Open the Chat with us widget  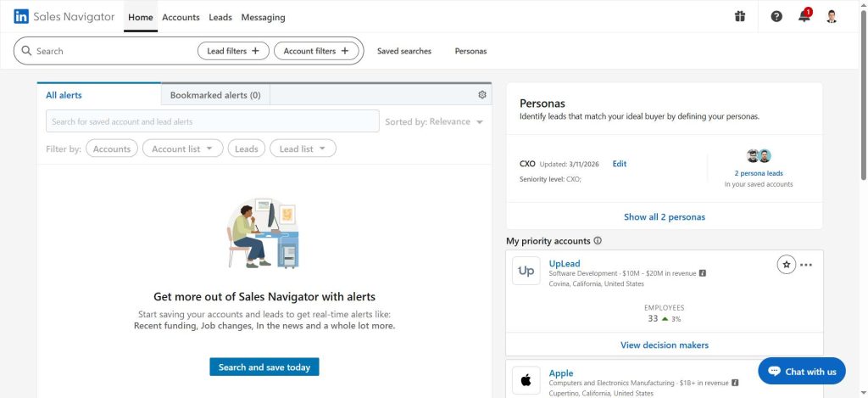802,372
